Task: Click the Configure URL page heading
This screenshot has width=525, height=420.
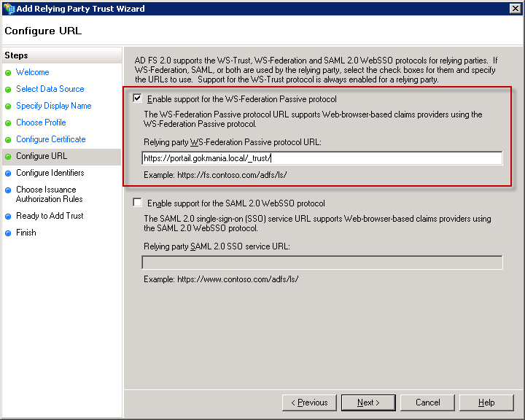Action: point(43,31)
